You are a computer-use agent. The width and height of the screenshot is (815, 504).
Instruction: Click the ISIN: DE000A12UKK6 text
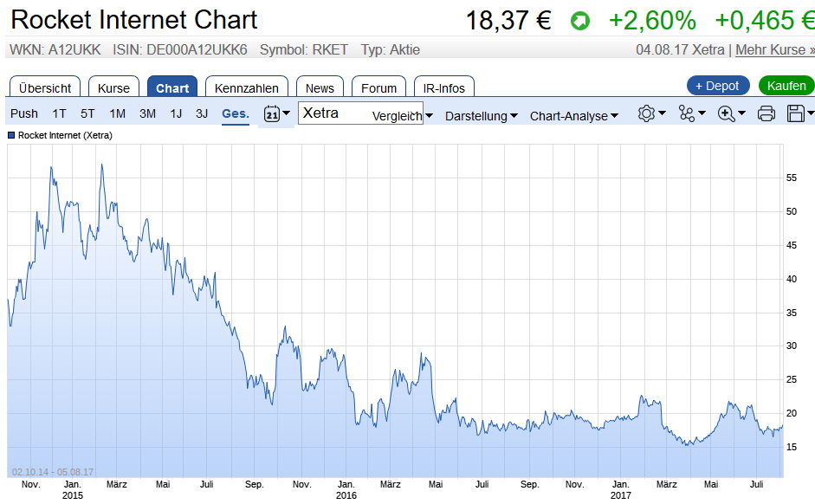click(180, 50)
